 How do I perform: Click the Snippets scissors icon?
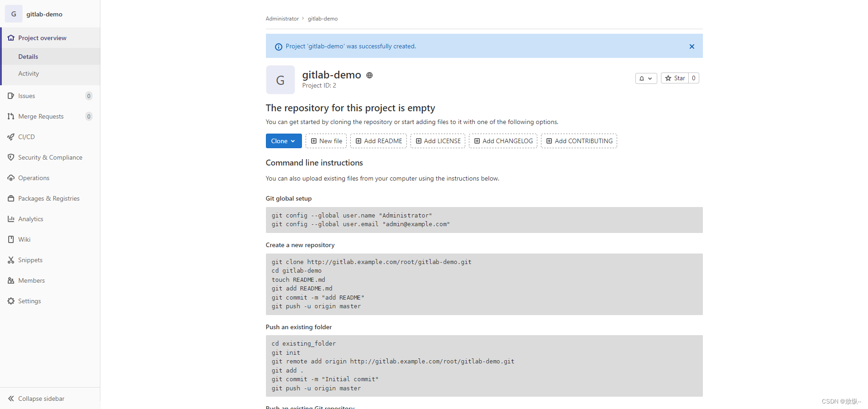pyautogui.click(x=11, y=260)
